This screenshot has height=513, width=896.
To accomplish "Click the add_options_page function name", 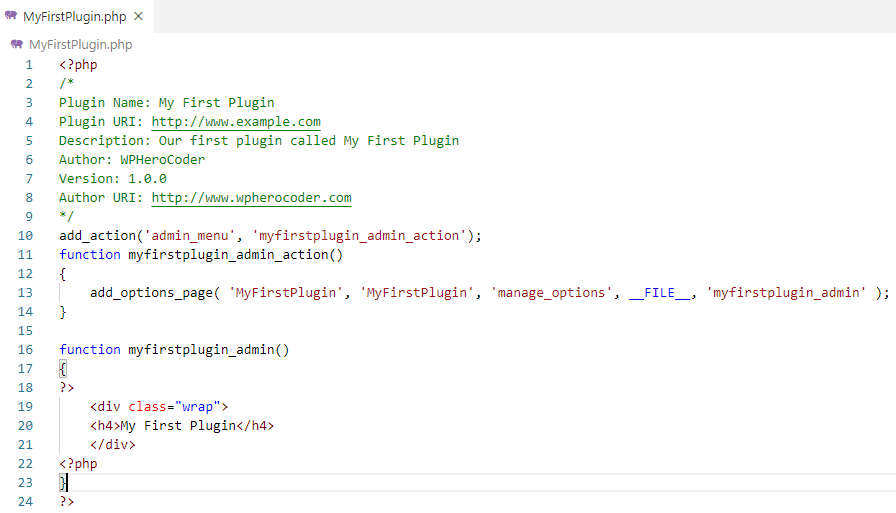I will click(x=151, y=293).
